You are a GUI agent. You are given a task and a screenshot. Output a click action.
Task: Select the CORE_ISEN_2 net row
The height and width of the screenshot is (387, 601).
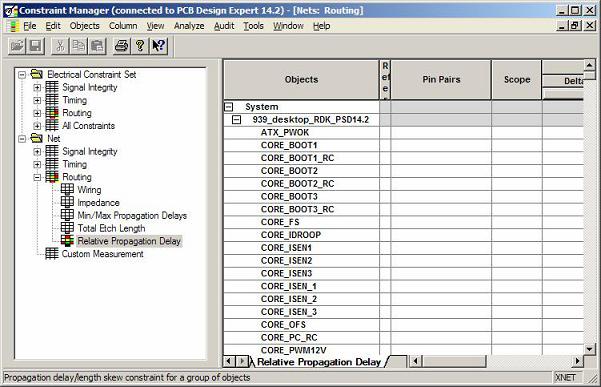(301, 299)
